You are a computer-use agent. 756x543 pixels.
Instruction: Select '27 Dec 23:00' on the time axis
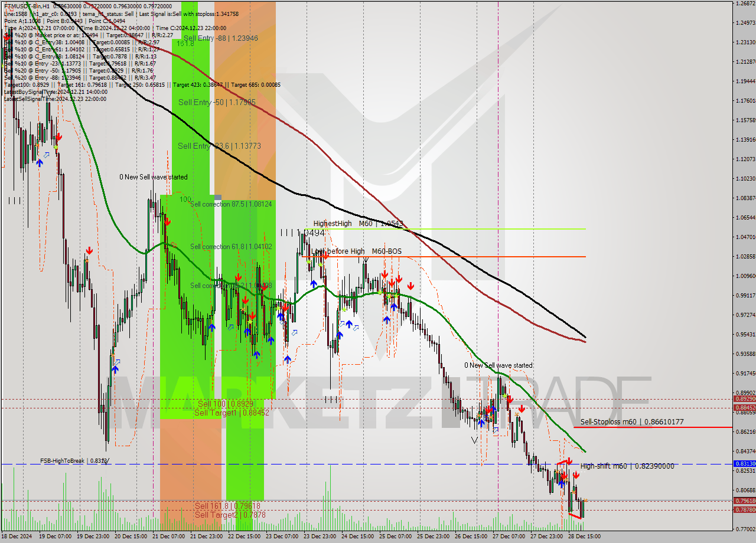(547, 537)
